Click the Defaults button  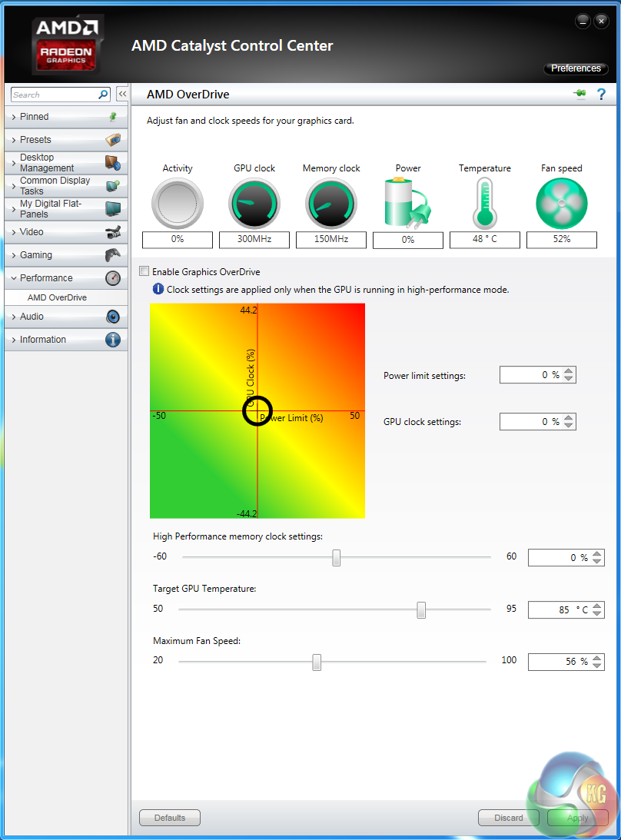pyautogui.click(x=169, y=818)
